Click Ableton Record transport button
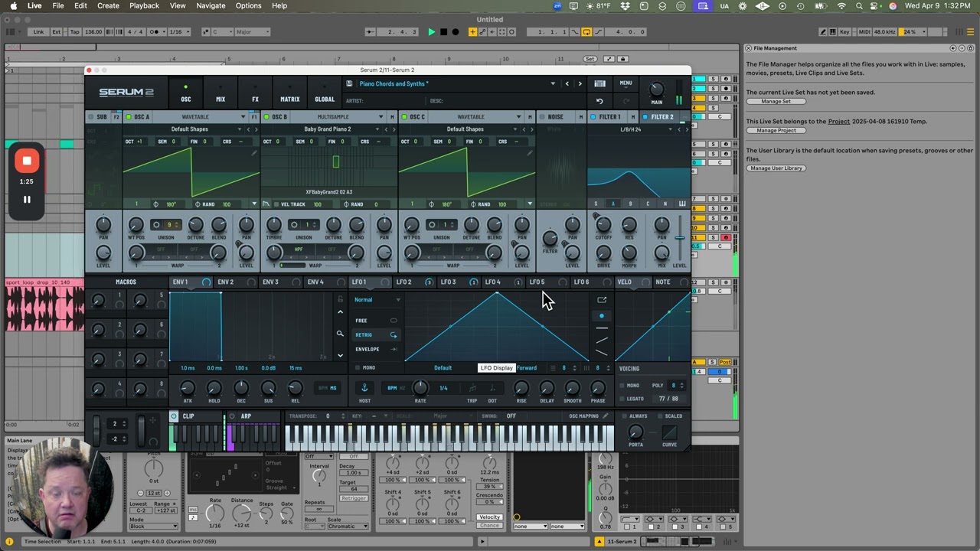 pos(456,32)
